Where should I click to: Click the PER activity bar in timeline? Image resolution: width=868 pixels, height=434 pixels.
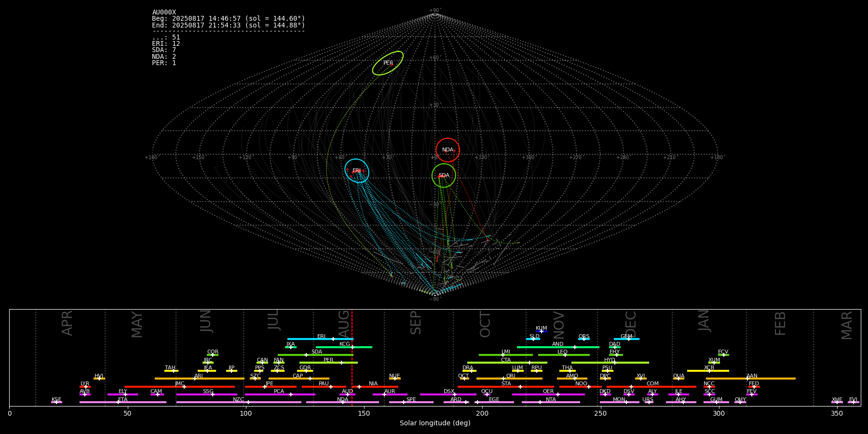(x=328, y=363)
